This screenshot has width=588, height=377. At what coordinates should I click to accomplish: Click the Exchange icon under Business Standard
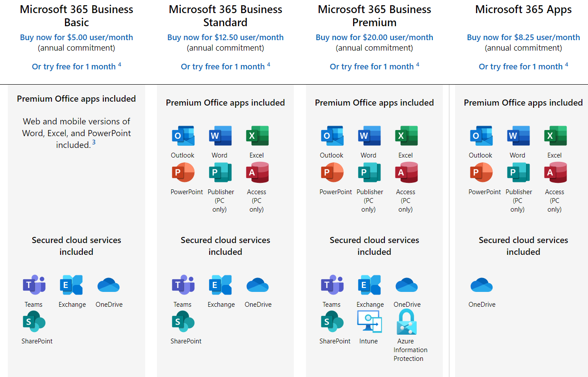[221, 285]
